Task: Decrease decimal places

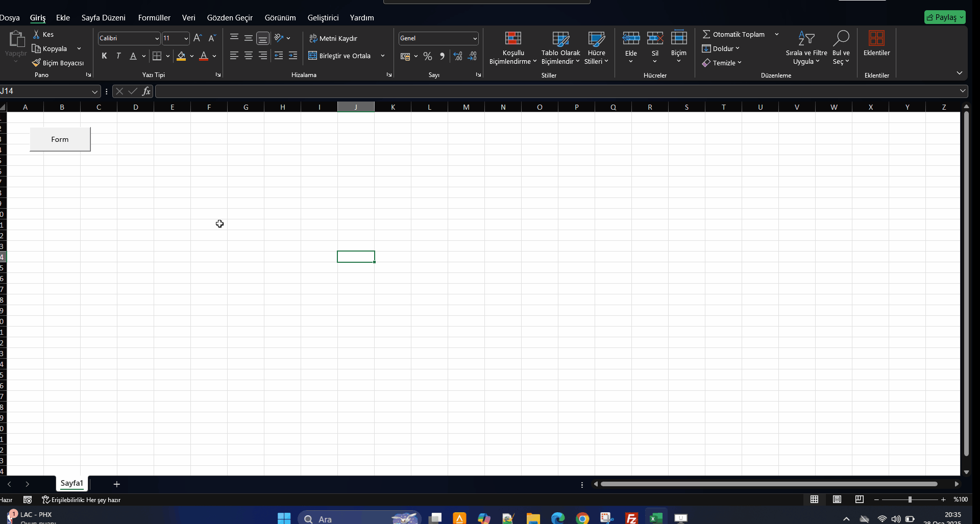Action: [x=472, y=56]
